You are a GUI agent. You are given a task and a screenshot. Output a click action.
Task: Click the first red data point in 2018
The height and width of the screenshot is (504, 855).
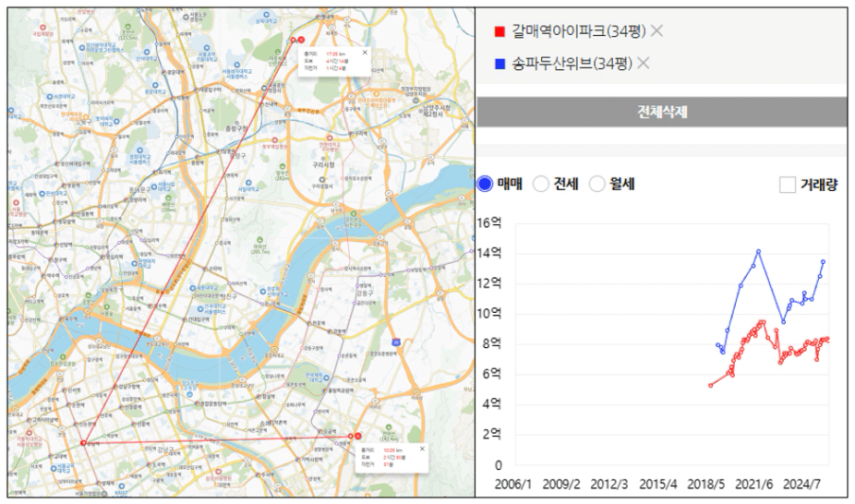click(x=710, y=385)
